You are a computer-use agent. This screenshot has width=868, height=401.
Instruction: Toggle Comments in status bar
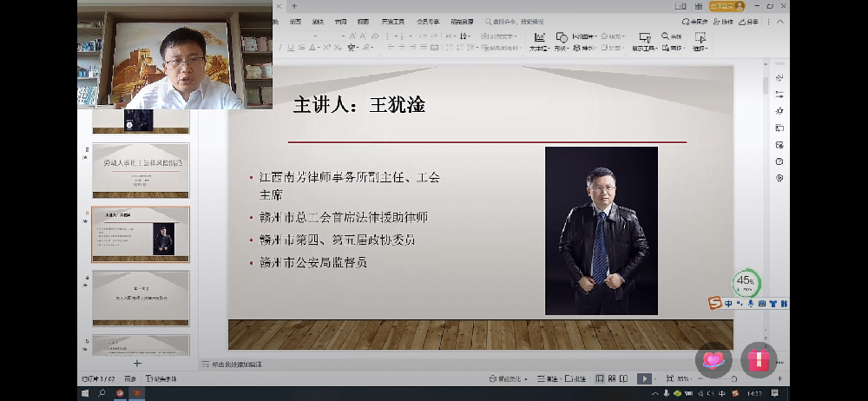click(x=575, y=378)
